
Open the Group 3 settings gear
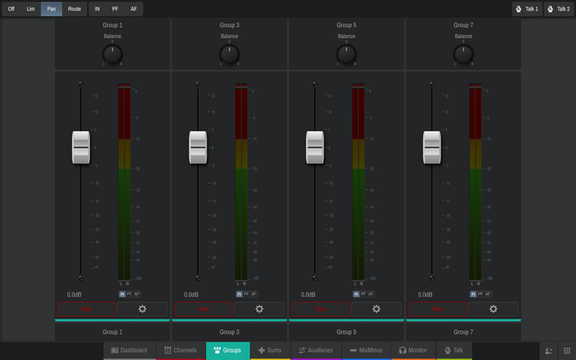coord(259,309)
